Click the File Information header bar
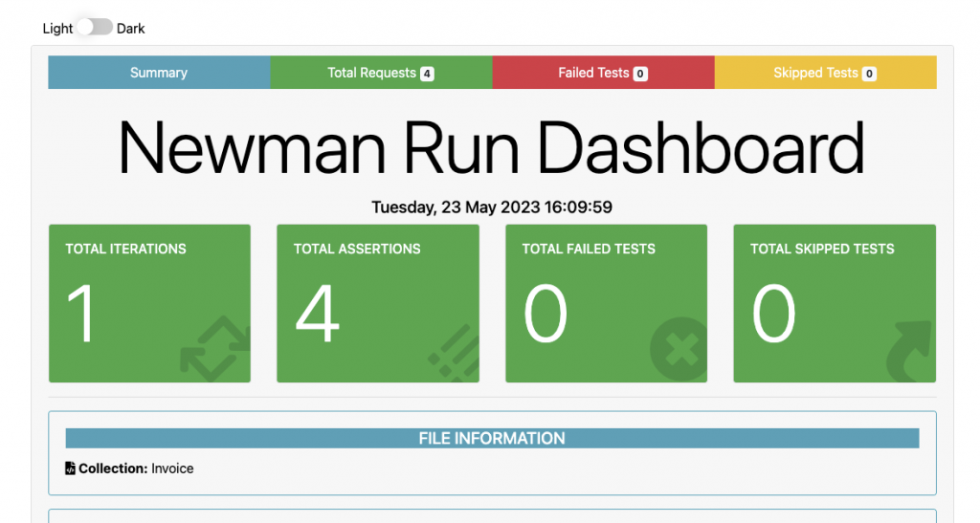This screenshot has width=980, height=523. (x=492, y=438)
